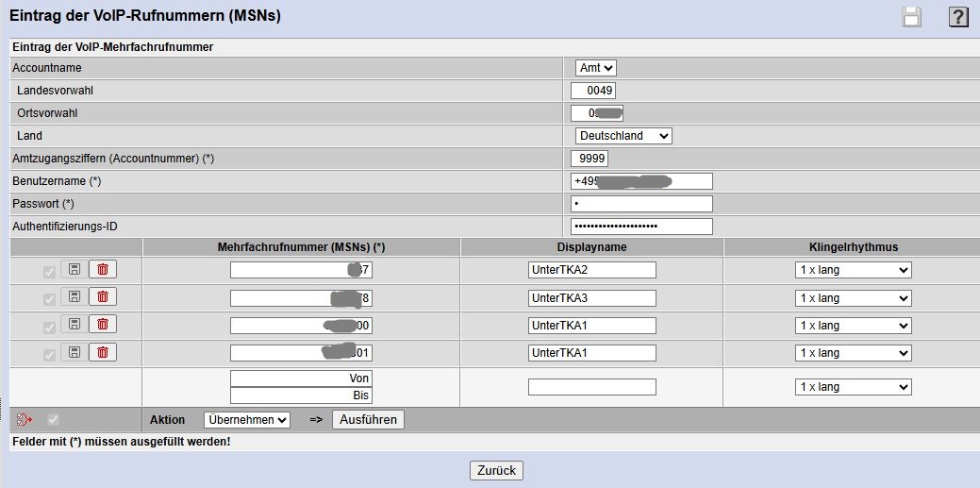Expand the Aktion Übernehmen dropdown
Viewport: 980px width, 488px height.
(246, 420)
